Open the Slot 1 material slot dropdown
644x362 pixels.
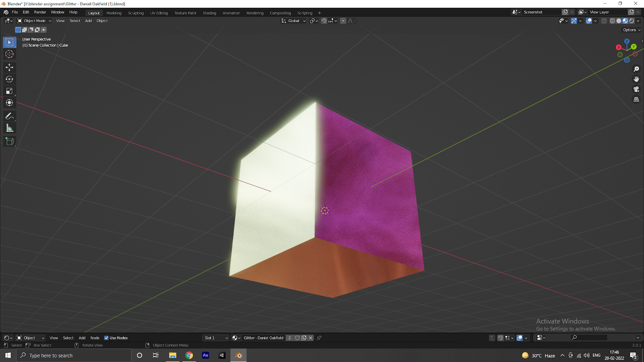(x=216, y=338)
